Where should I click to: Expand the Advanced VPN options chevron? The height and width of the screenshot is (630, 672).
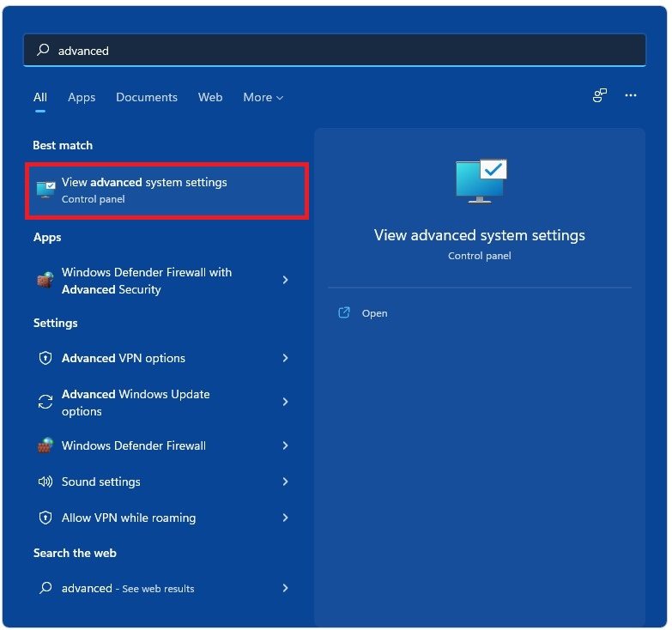286,358
